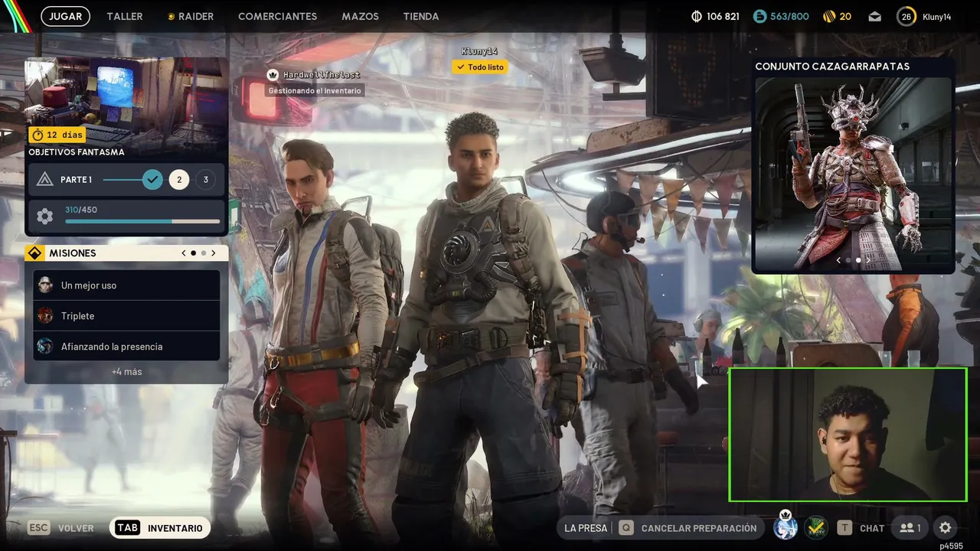Click the Gestionando el inventario status
Viewport: 980px width, 551px height.
point(315,90)
